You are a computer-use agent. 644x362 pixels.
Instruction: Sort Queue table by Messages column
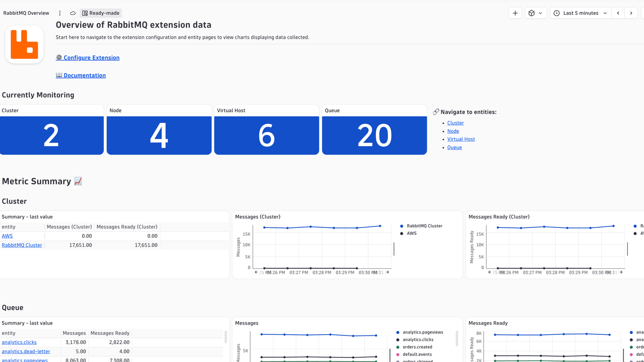(x=74, y=333)
